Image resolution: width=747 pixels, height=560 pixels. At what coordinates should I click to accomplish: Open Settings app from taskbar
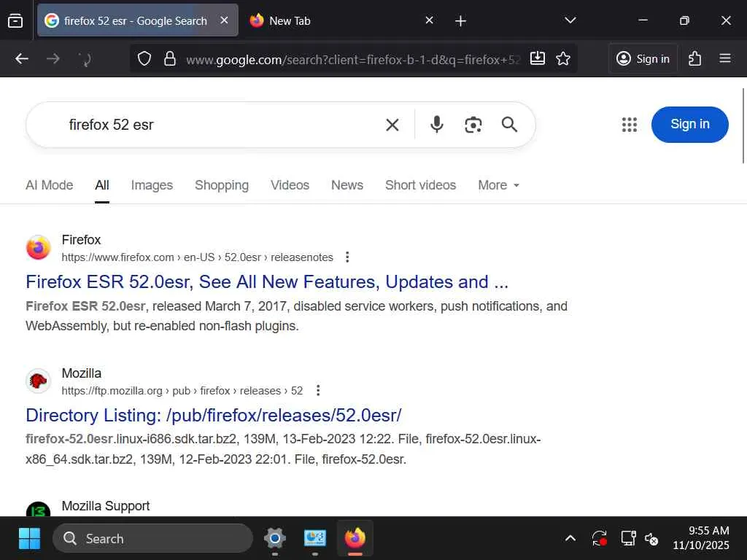coord(275,539)
